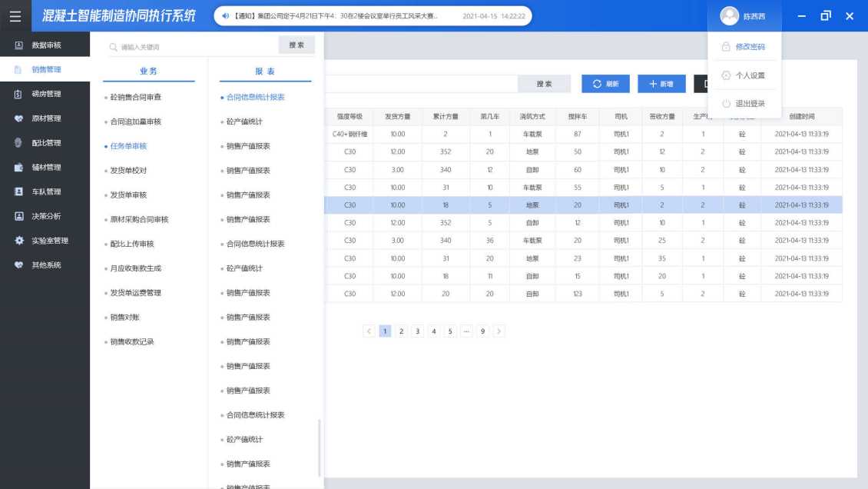Go to page 2 in pagination
Image resolution: width=868 pixels, height=489 pixels.
(x=401, y=331)
